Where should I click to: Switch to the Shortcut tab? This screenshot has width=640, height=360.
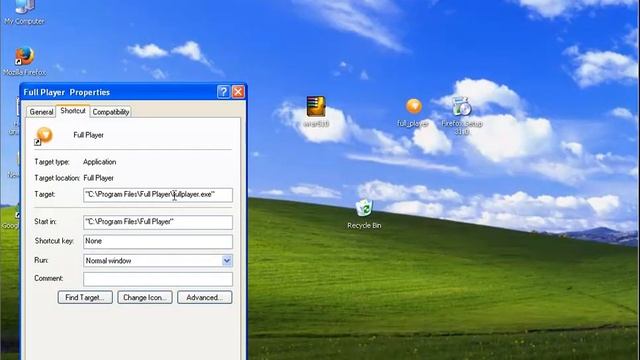[73, 111]
